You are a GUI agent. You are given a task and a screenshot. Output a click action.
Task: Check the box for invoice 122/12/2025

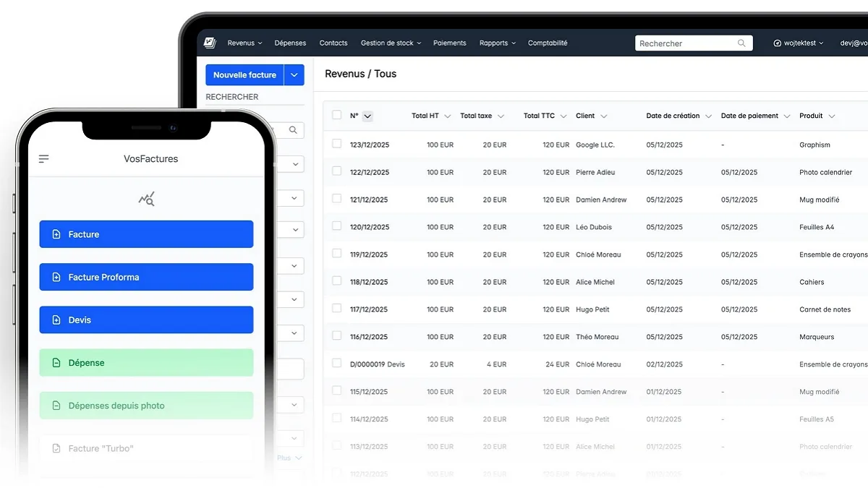[336, 171]
